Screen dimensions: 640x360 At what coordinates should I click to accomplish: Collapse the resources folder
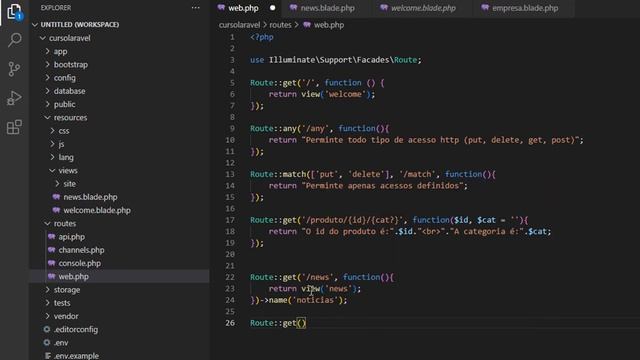pyautogui.click(x=47, y=118)
